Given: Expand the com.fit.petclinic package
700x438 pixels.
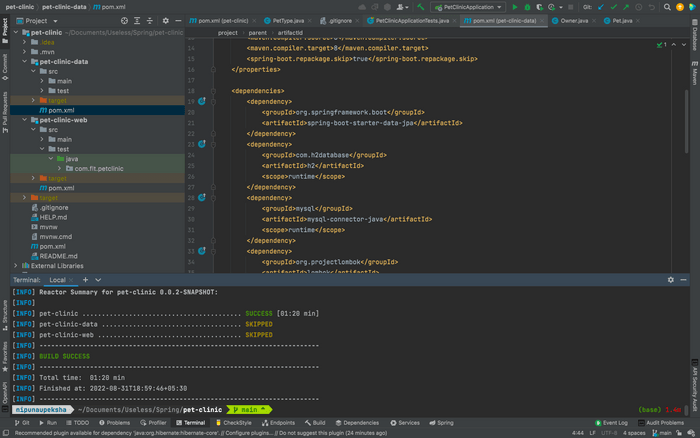Looking at the screenshot, I should [x=59, y=168].
